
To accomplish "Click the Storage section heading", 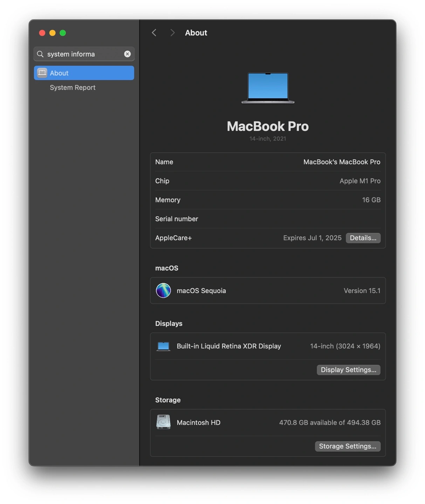I will (x=168, y=400).
